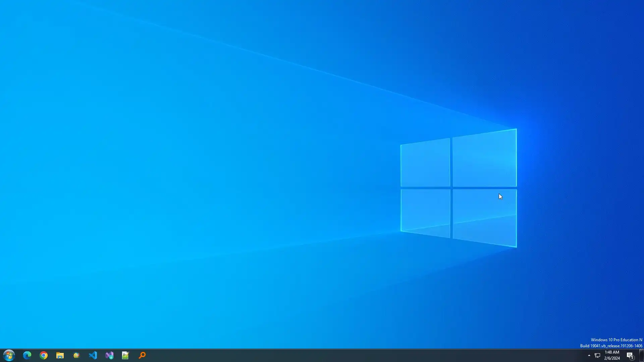Open File Explorer from the taskbar

click(x=60, y=355)
